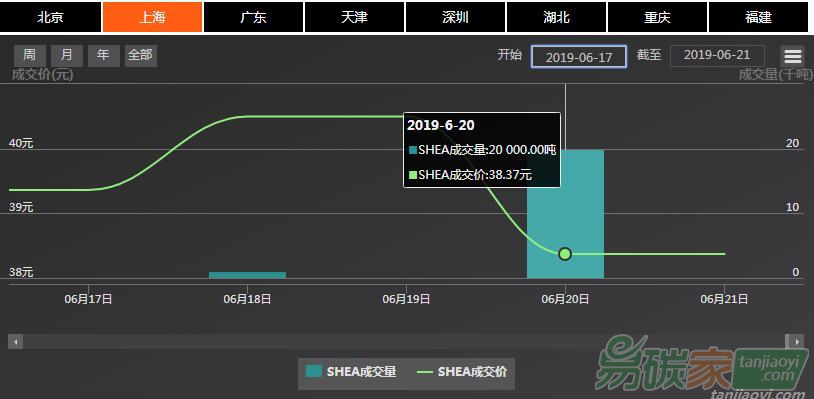This screenshot has height=399, width=814.
Task: Switch to the 北京 tab
Action: pyautogui.click(x=50, y=17)
